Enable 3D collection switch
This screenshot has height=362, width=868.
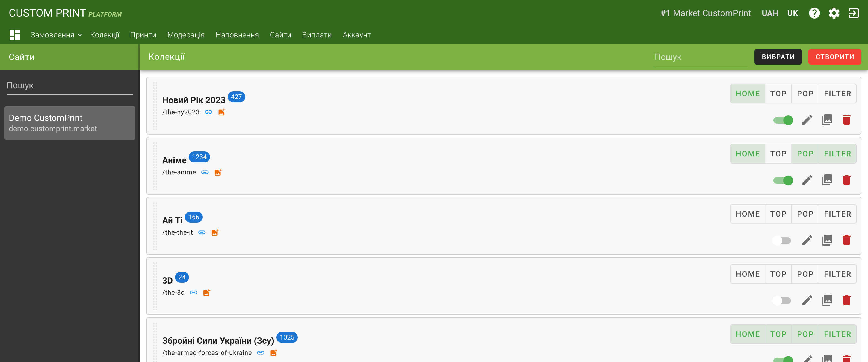782,300
